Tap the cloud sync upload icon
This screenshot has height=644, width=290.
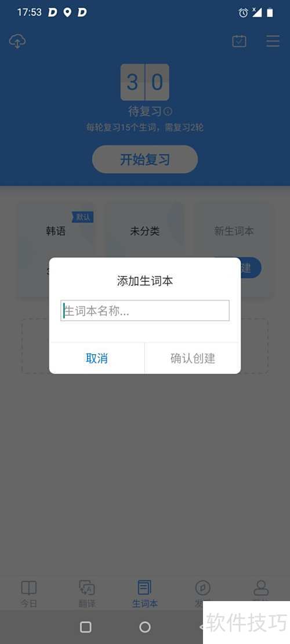17,41
